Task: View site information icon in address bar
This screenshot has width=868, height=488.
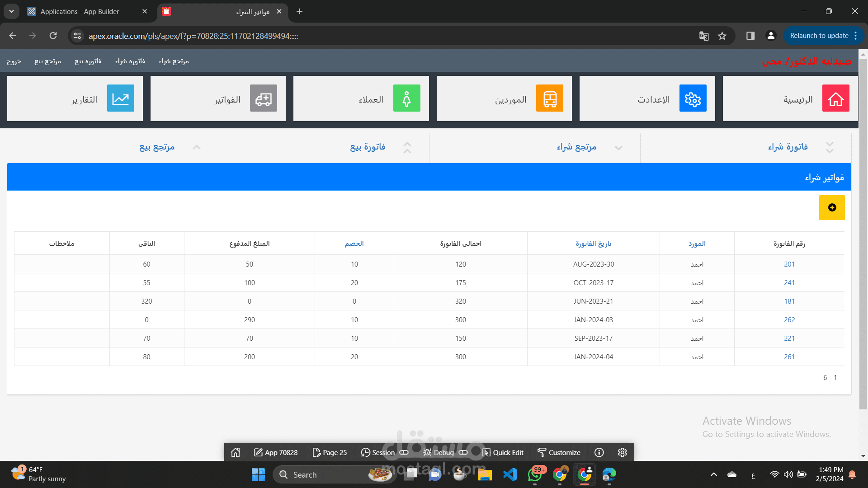Action: pos(77,36)
